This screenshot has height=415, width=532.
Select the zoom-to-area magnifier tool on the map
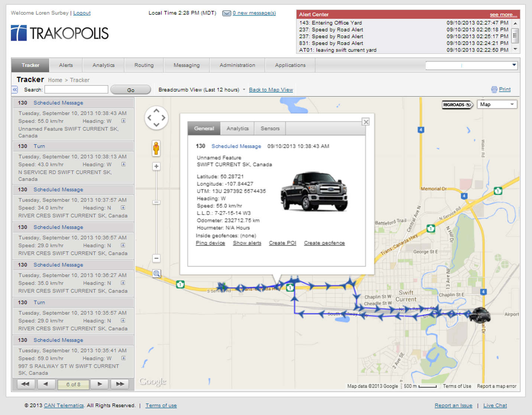coord(156,274)
